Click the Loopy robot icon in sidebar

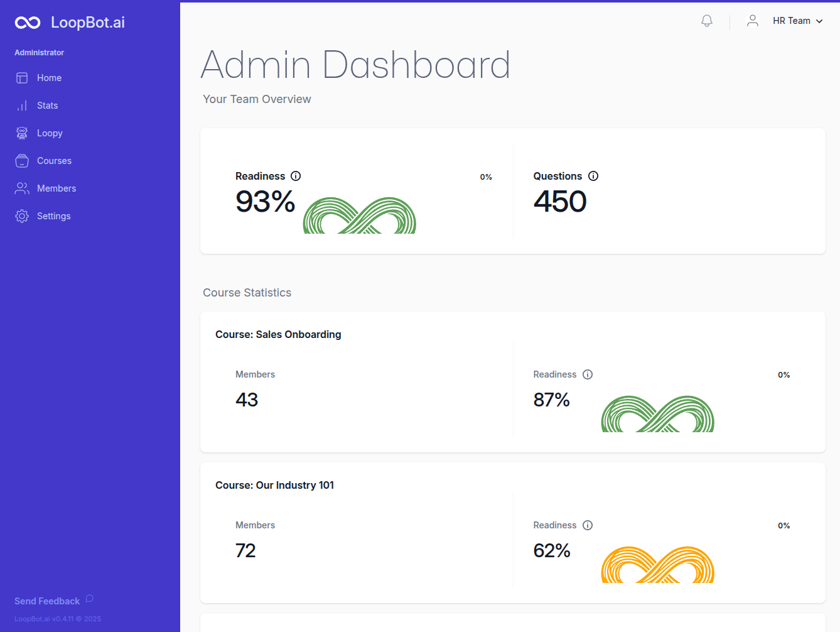point(22,133)
